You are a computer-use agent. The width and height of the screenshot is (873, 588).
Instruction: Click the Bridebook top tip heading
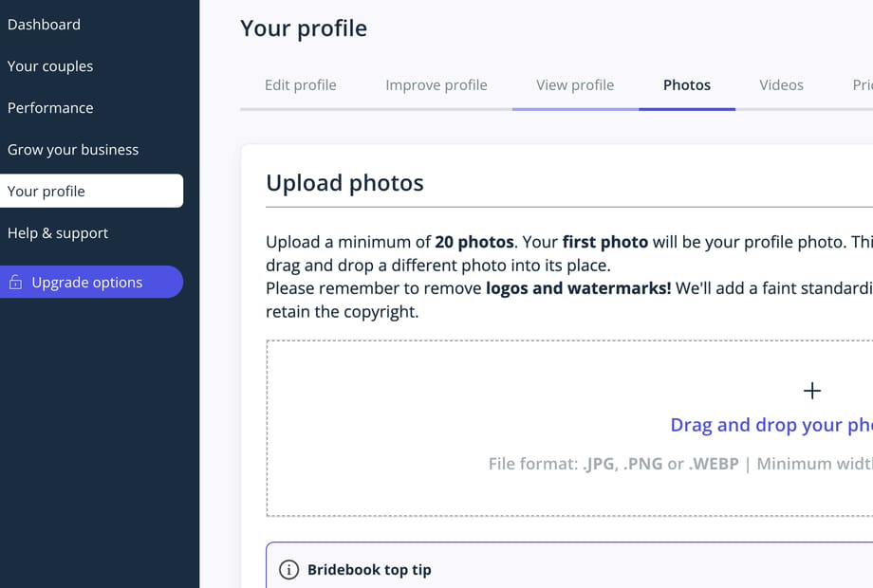369,570
